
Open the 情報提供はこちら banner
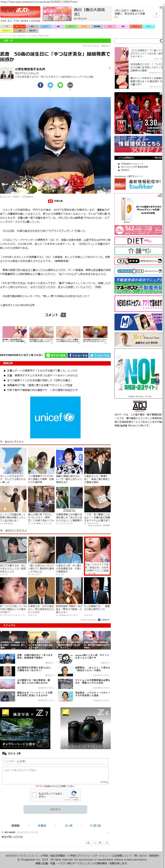tap(138, 144)
